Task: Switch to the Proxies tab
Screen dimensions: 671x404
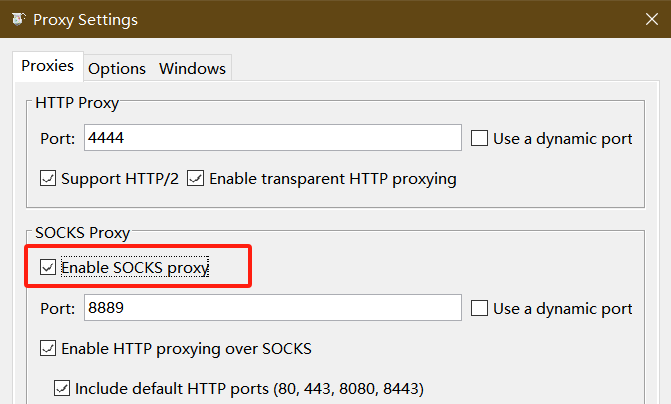Action: coord(48,66)
